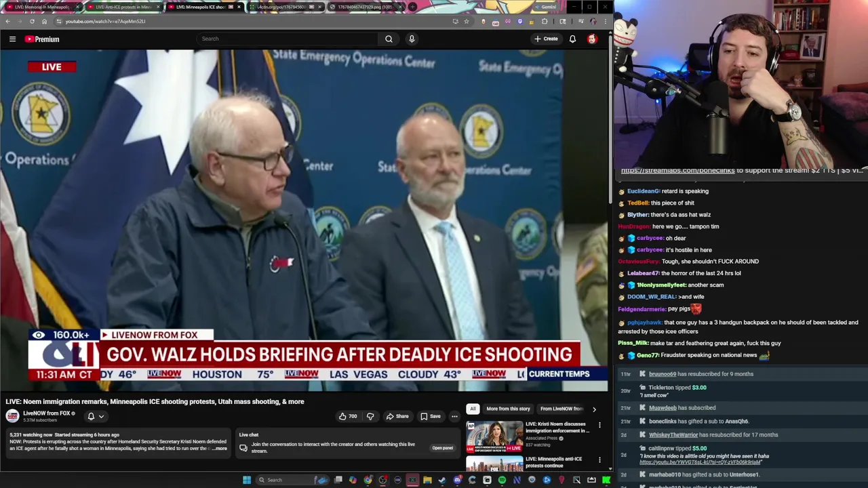The image size is (868, 488).
Task: Dislike the video with thumbs down
Action: [370, 416]
